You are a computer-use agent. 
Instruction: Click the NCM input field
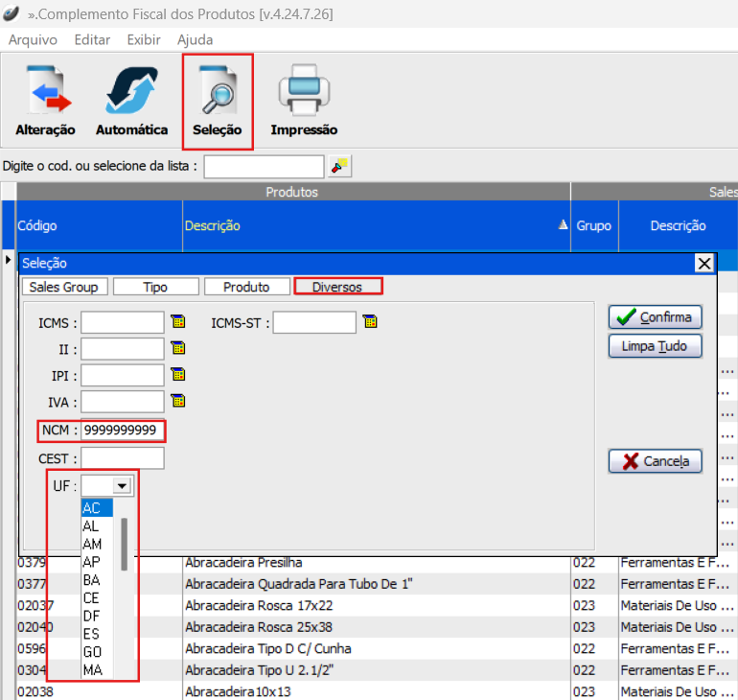tap(122, 431)
